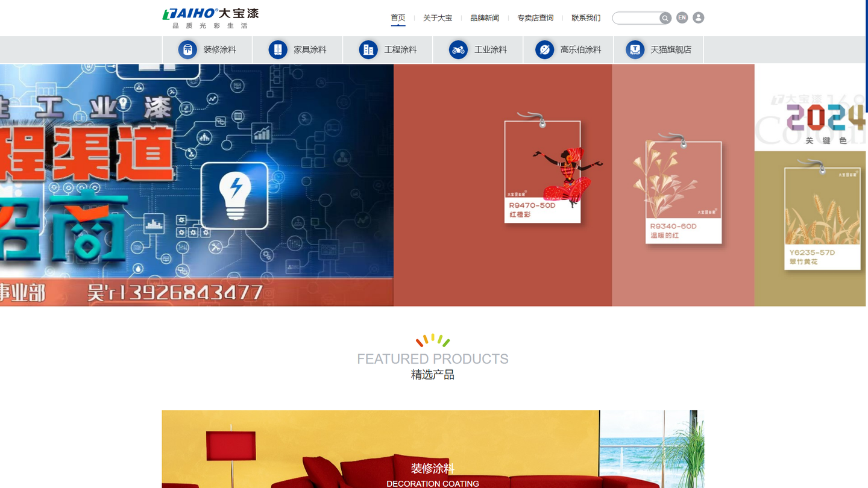Click the 工业涂料 motorcycle icon
Viewport: 868px width, 488px height.
(x=458, y=49)
